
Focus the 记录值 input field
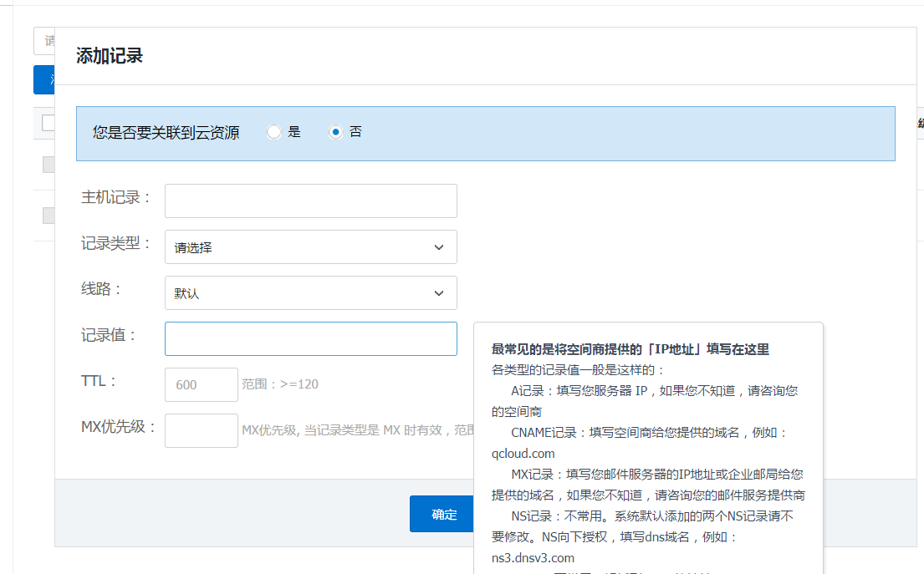coord(310,338)
